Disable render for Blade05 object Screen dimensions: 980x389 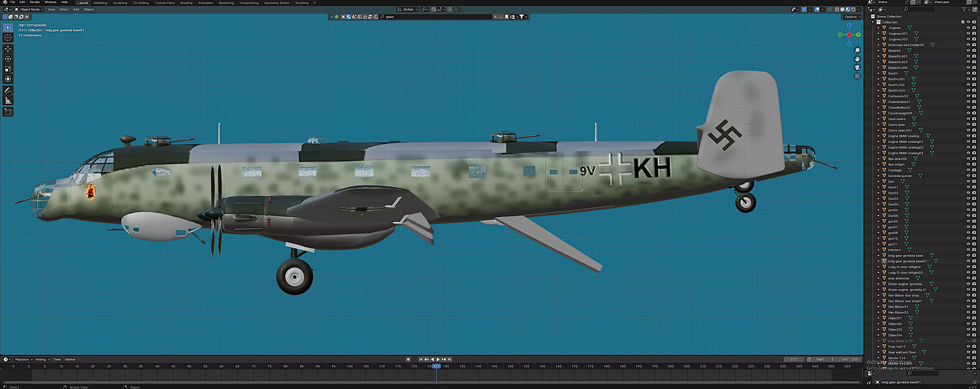pyautogui.click(x=974, y=51)
